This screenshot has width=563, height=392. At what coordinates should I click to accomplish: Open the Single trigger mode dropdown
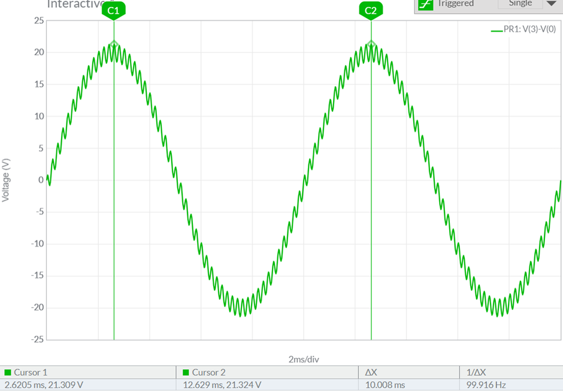tap(520, 4)
